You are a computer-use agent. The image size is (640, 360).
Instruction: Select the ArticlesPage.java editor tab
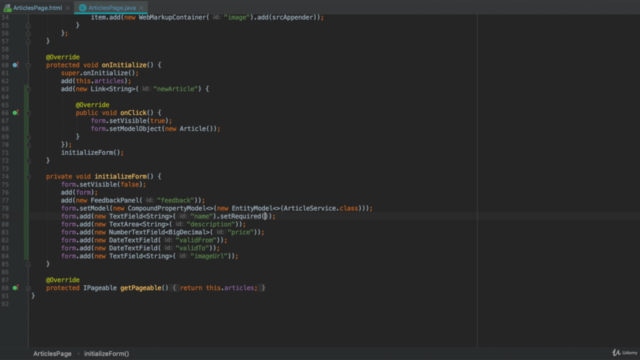[112, 8]
